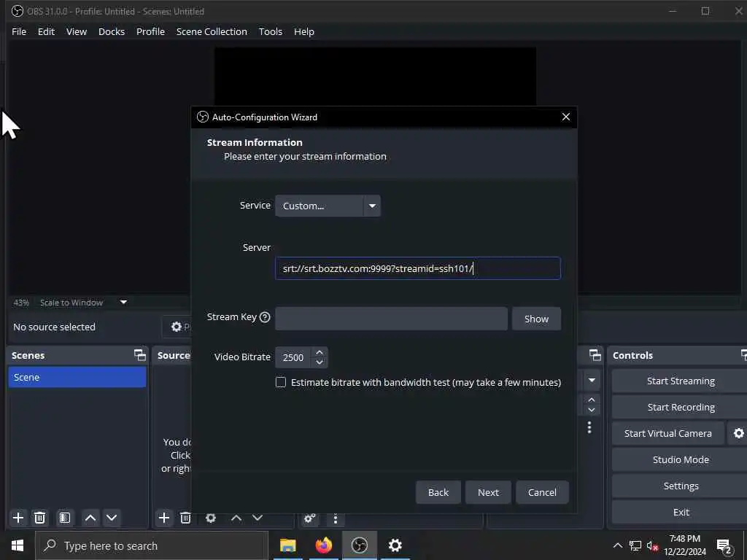Click the Back button in wizard
Image resolution: width=747 pixels, height=560 pixels.
(x=438, y=492)
